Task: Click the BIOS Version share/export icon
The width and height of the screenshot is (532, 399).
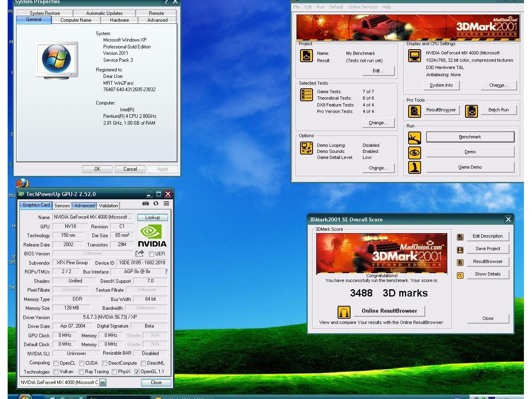Action: [x=140, y=253]
